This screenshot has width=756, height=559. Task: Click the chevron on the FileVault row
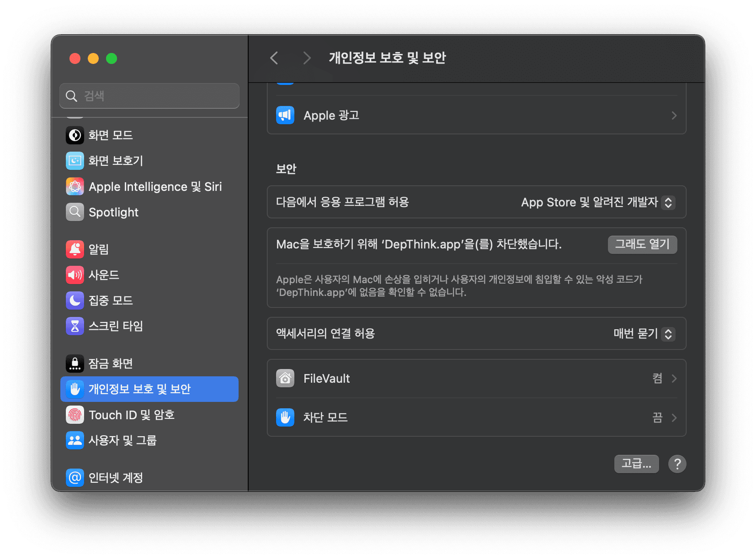674,379
